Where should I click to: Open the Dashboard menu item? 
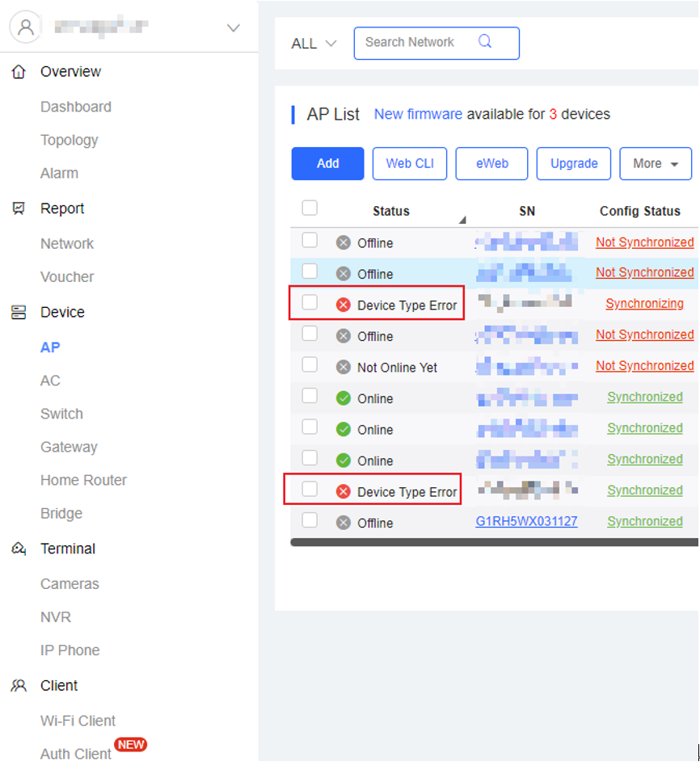tap(76, 107)
